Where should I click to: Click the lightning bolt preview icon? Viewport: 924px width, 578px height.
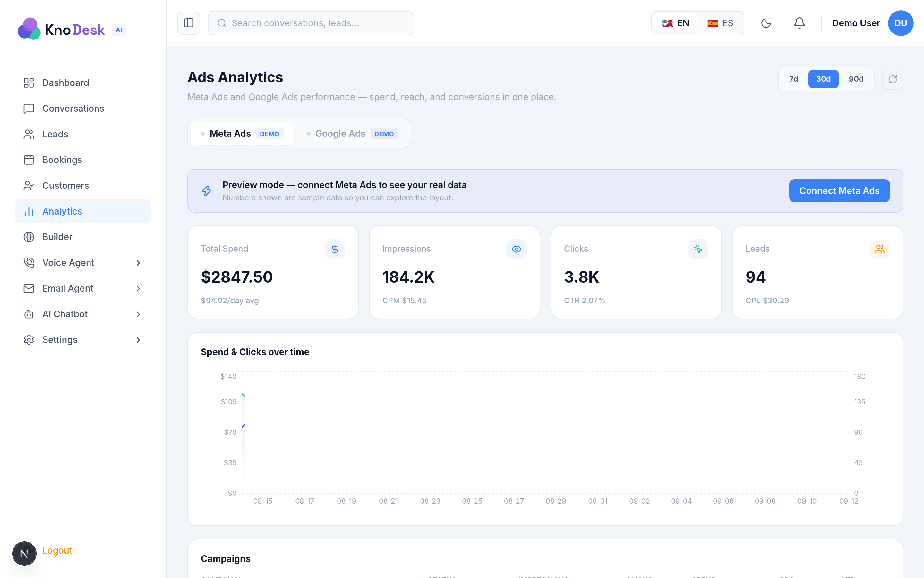(207, 191)
